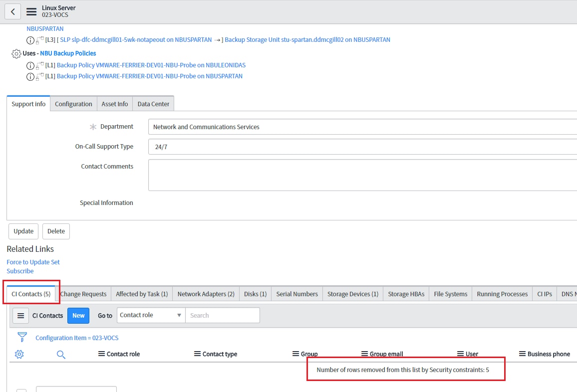Click the On-Call Support Type field
This screenshot has width=577, height=392.
pos(362,147)
